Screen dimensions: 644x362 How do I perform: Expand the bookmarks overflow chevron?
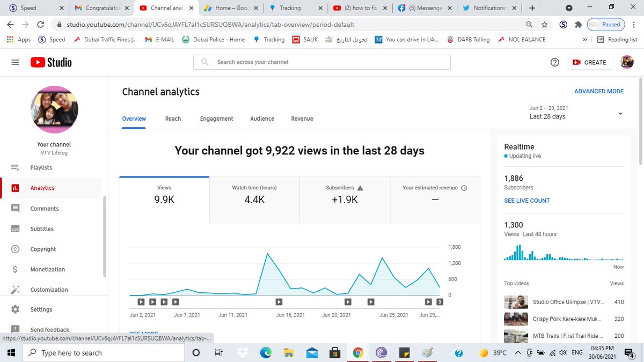584,40
